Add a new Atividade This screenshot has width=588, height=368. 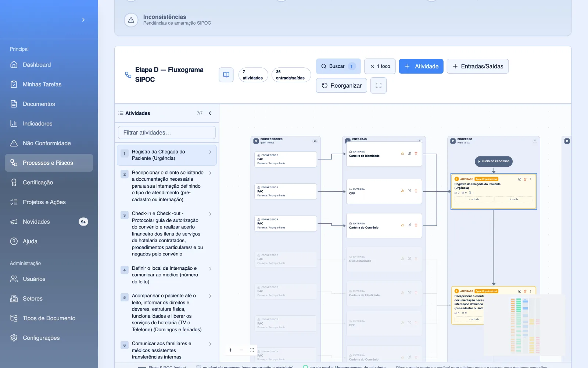[421, 66]
